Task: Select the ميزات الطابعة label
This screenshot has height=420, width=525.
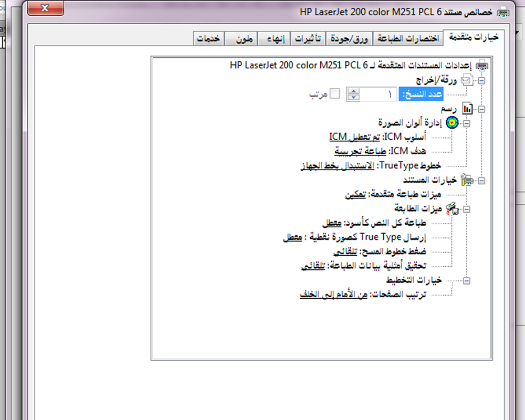Action: point(418,208)
